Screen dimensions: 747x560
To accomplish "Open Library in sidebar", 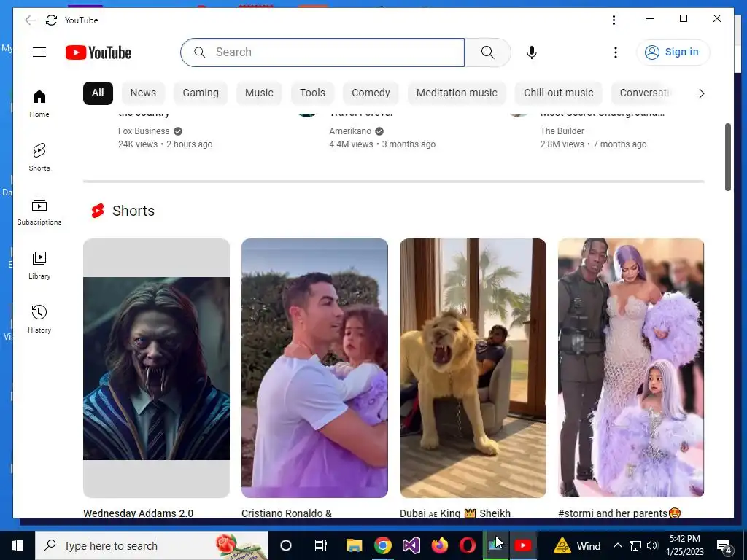I will [x=39, y=265].
